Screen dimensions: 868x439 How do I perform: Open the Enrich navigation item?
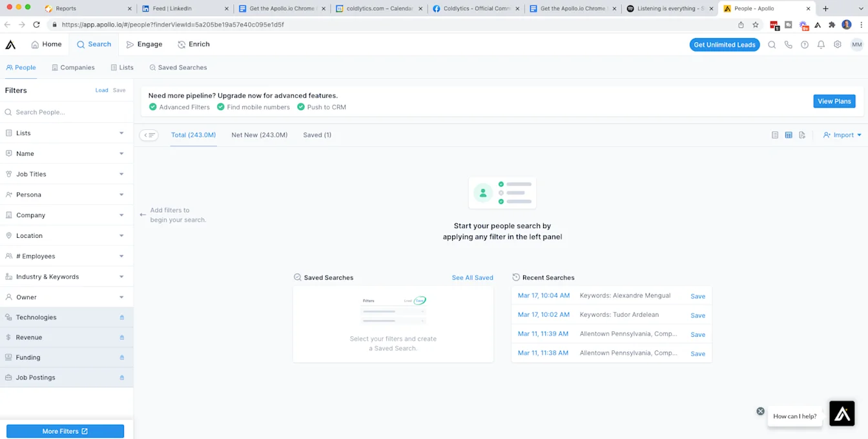pyautogui.click(x=194, y=45)
